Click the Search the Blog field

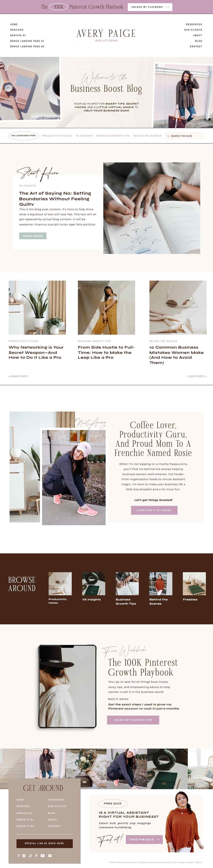185,136
